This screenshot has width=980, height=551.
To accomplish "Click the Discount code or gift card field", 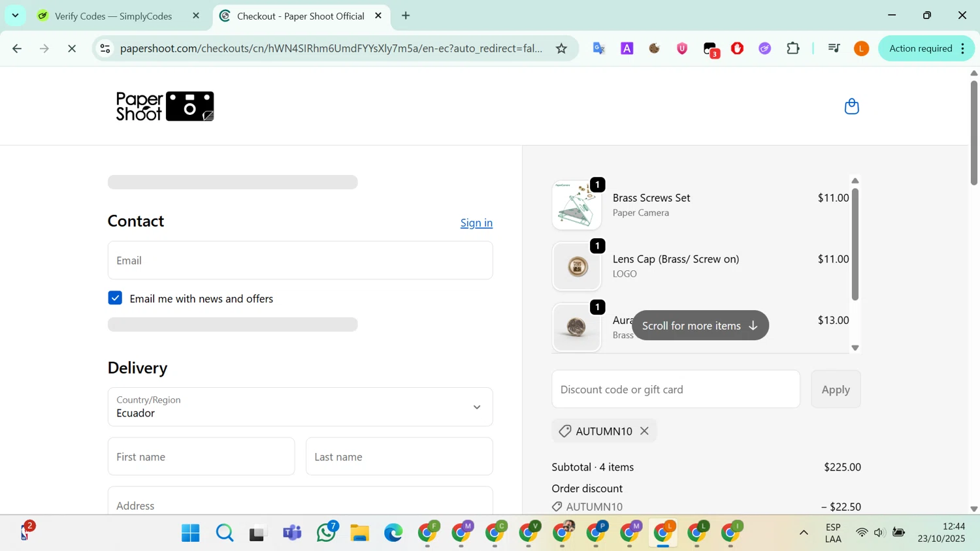I will tap(676, 389).
